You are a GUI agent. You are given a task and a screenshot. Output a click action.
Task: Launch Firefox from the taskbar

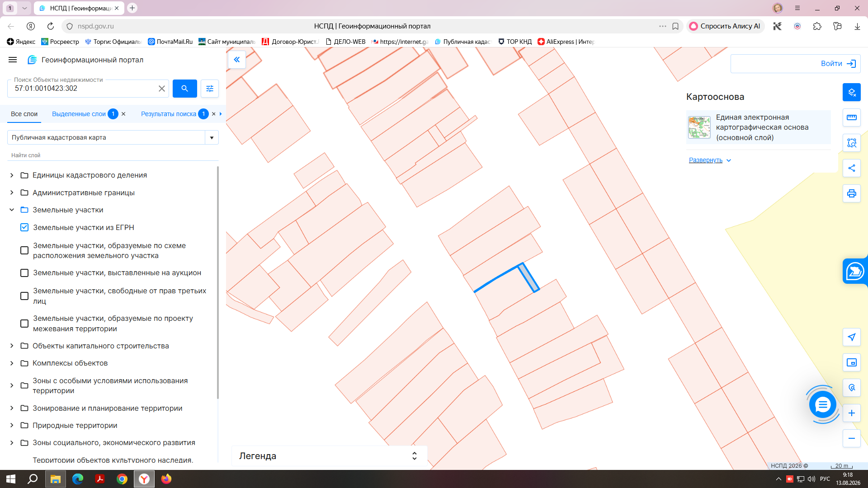coord(166,479)
